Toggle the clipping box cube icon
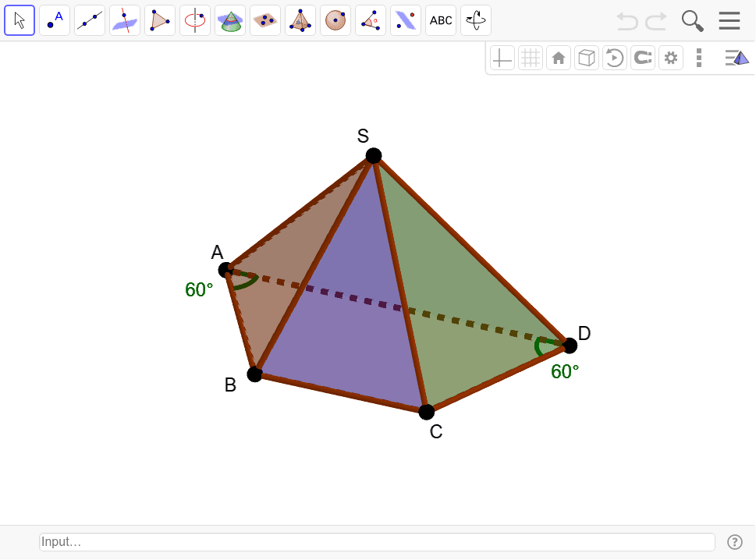Screen dimensions: 756x560 tap(586, 58)
